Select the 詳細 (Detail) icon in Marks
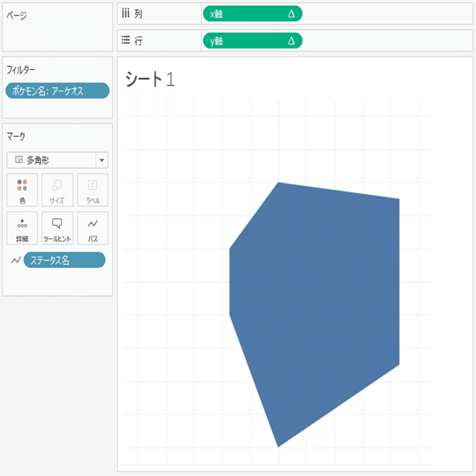This screenshot has width=476, height=476. coord(22,228)
